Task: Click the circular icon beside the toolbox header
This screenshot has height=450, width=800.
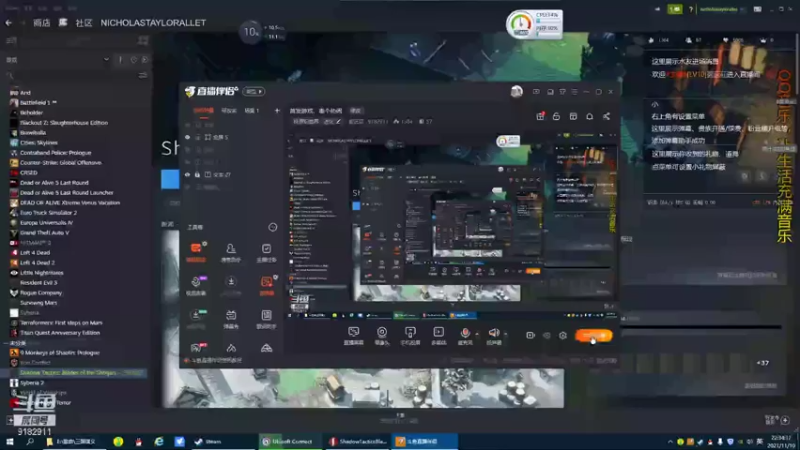Action: pyautogui.click(x=272, y=227)
